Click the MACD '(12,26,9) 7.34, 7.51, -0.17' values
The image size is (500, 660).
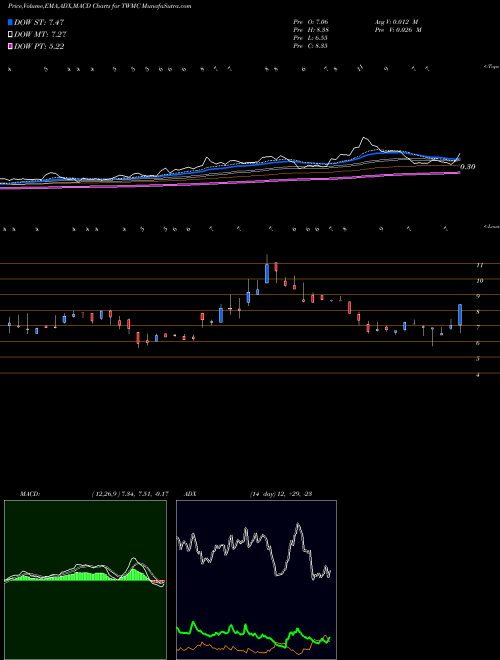(130, 494)
